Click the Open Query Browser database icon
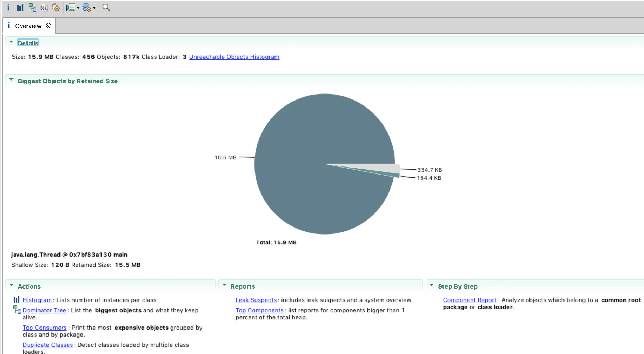The image size is (644, 354). [x=86, y=8]
